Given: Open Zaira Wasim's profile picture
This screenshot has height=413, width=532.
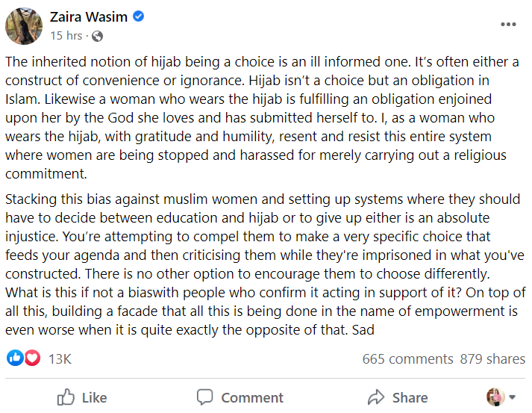Looking at the screenshot, I should [x=24, y=26].
